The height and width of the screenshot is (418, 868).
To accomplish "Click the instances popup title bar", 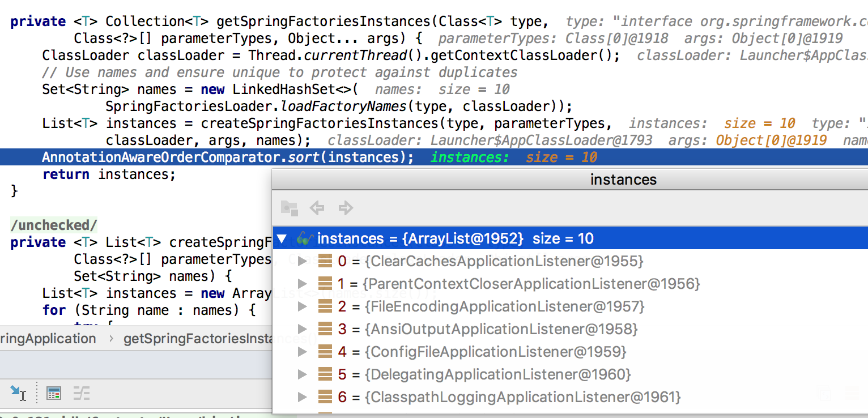I will (x=571, y=180).
